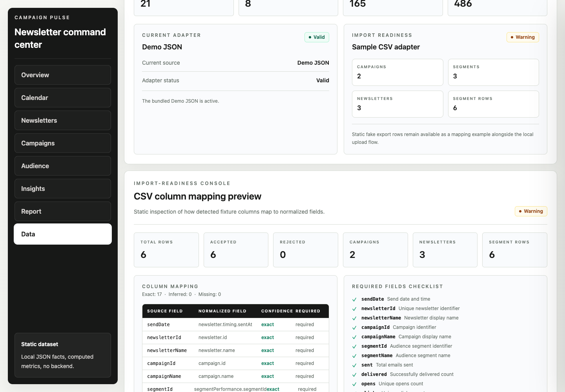This screenshot has height=392, width=565.
Task: Click the Adapter status Valid value
Action: [323, 80]
